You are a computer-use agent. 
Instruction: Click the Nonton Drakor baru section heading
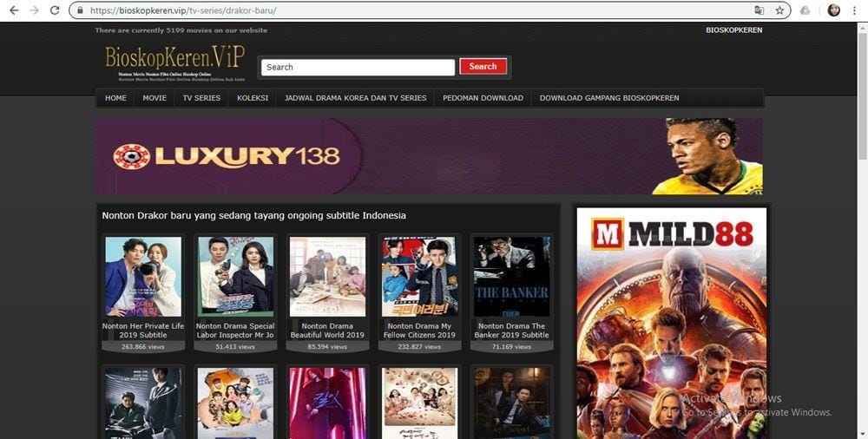coord(253,215)
